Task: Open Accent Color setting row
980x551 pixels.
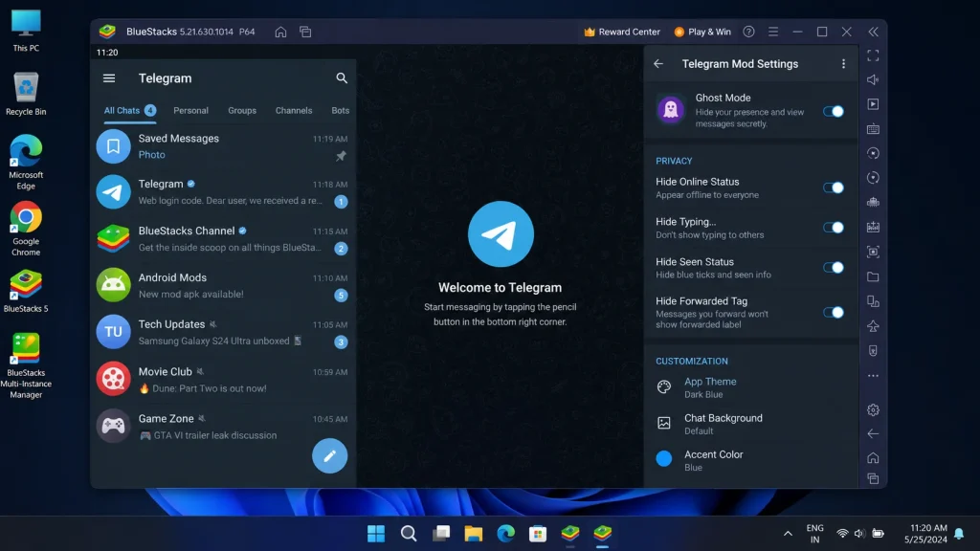Action: [750, 460]
